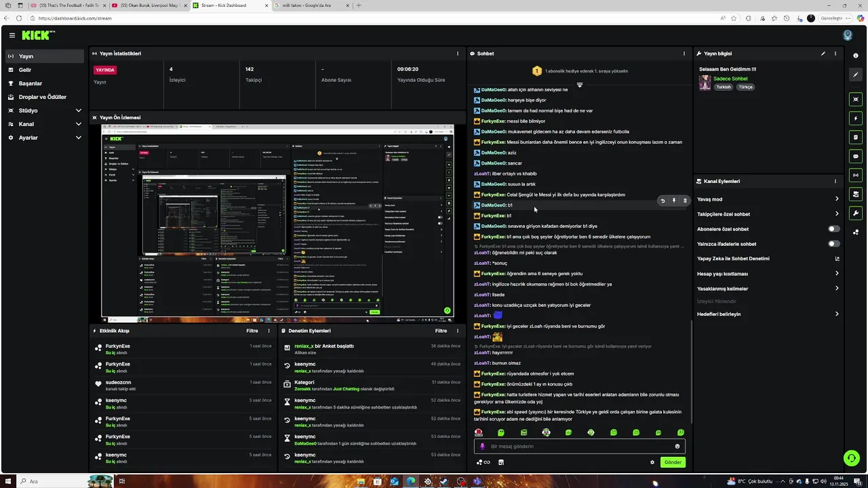Image resolution: width=868 pixels, height=488 pixels.
Task: Switch to milli takım Google tab
Action: pyautogui.click(x=311, y=5)
